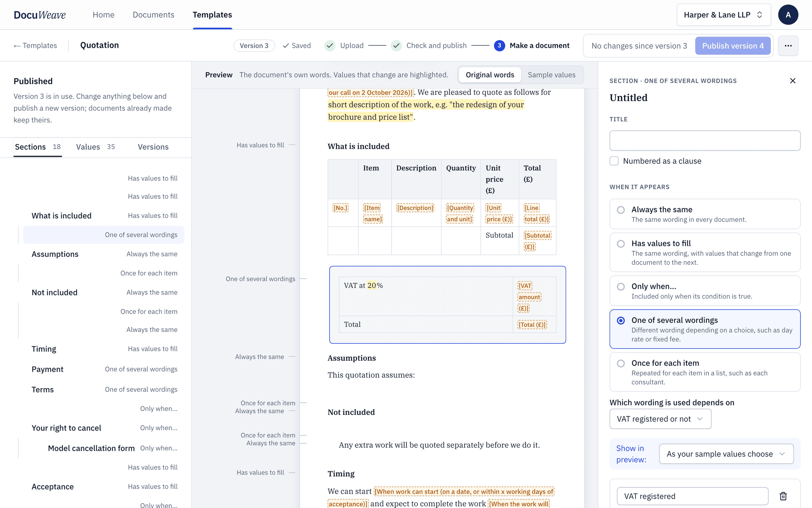Tick the Numbered as a clause checkbox
Viewport: 812px width, 508px height.
pos(614,161)
